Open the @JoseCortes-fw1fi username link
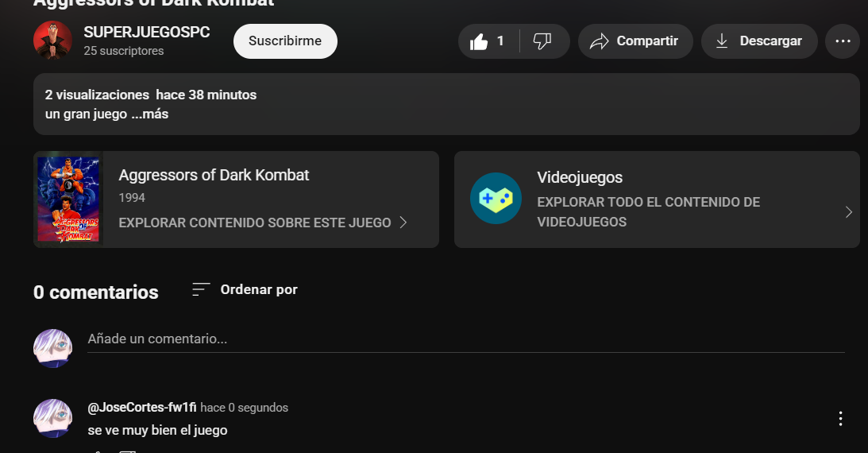Viewport: 868px width, 453px height. 141,408
